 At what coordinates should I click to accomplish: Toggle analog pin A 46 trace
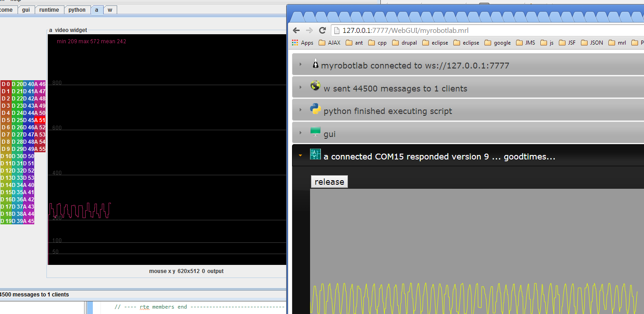point(40,84)
